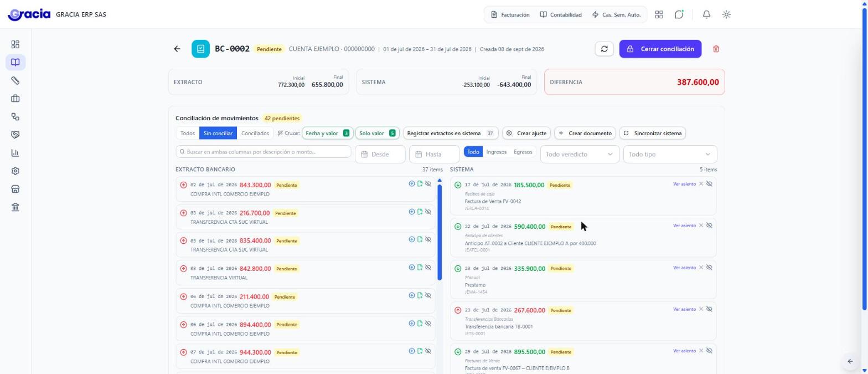Open the chat messages icon in header

[x=679, y=14]
